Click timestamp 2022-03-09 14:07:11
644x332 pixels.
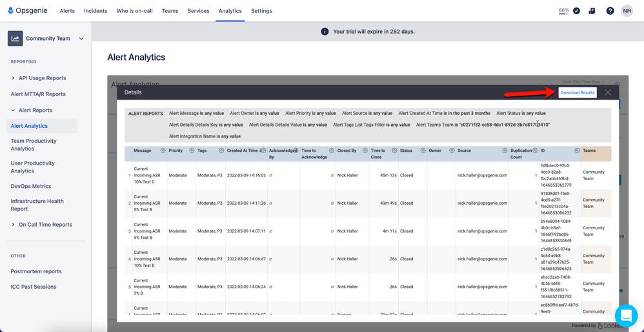[246, 231]
